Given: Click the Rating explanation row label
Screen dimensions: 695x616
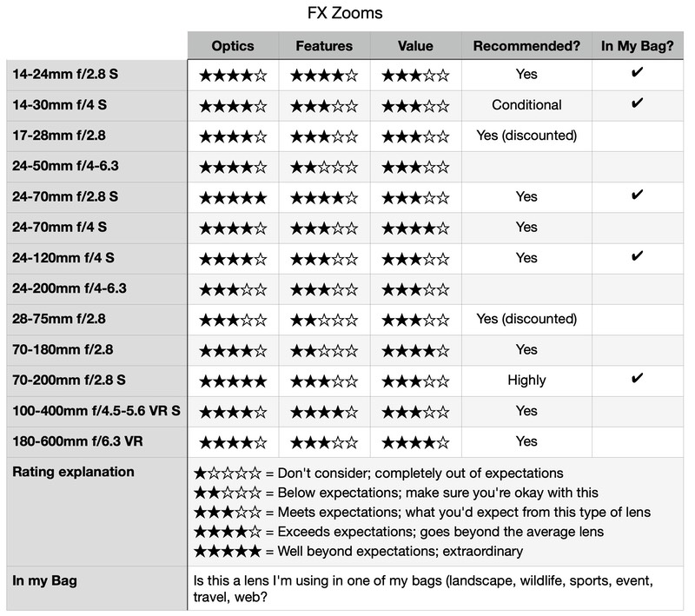Looking at the screenshot, I should click(73, 472).
